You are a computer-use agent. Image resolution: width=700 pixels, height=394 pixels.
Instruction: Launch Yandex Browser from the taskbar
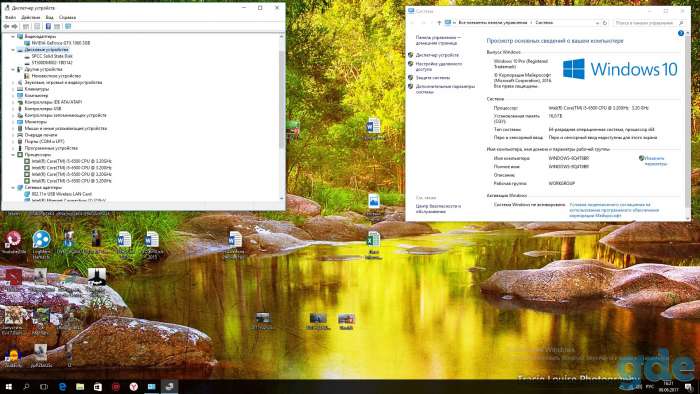coord(133,386)
